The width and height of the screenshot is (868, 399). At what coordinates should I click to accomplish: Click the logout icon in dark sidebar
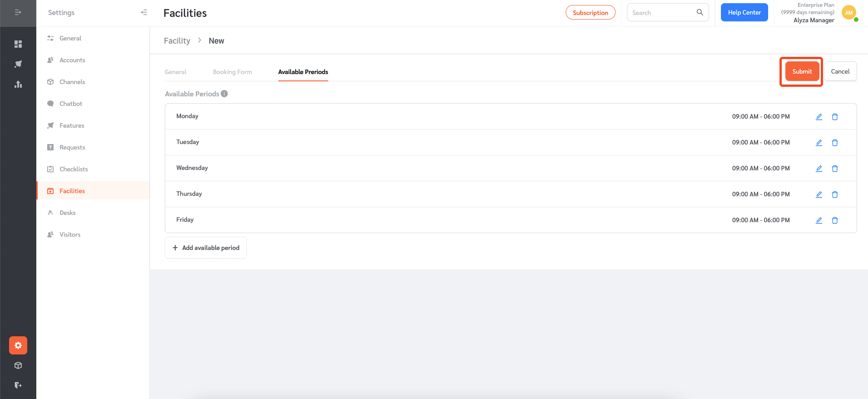click(18, 385)
